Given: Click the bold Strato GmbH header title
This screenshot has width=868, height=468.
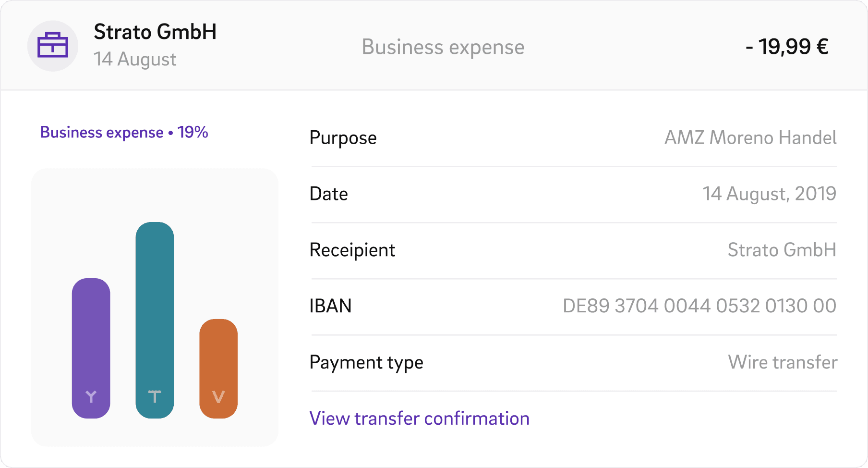Looking at the screenshot, I should tap(155, 32).
